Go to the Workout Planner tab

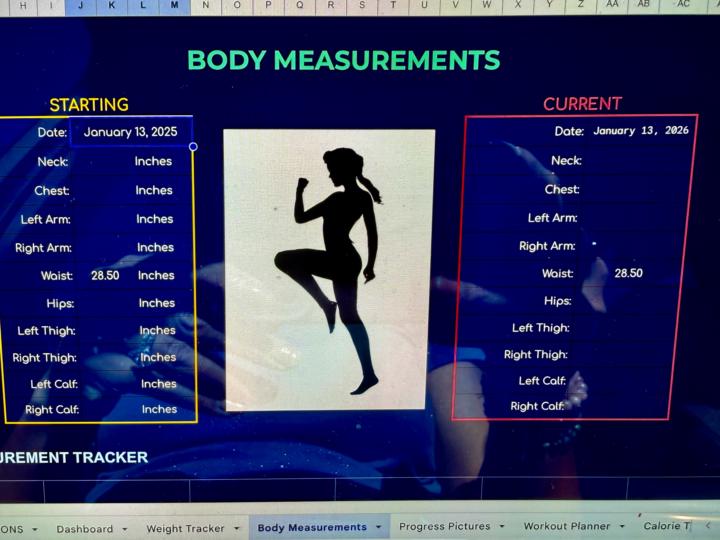pos(567,526)
